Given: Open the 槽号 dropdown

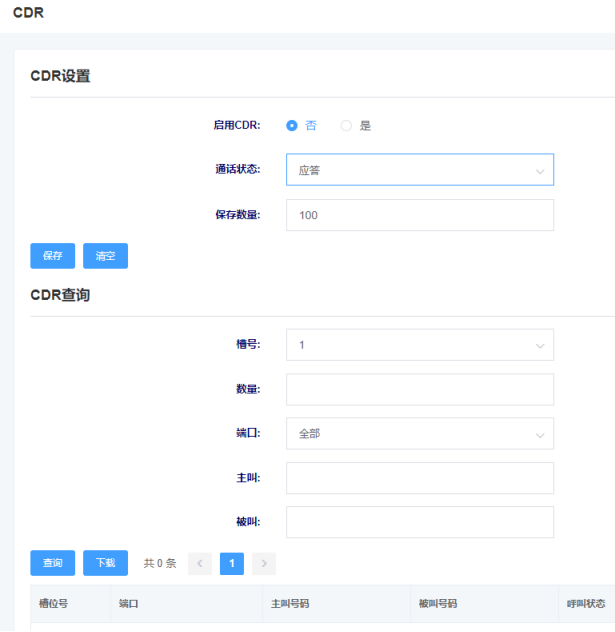Looking at the screenshot, I should [420, 345].
